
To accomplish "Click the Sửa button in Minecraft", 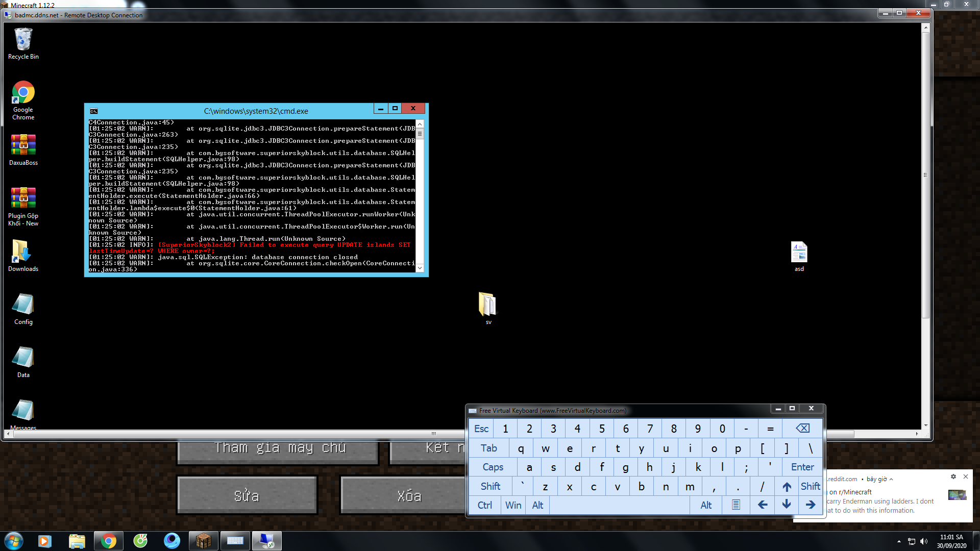I will (x=247, y=495).
